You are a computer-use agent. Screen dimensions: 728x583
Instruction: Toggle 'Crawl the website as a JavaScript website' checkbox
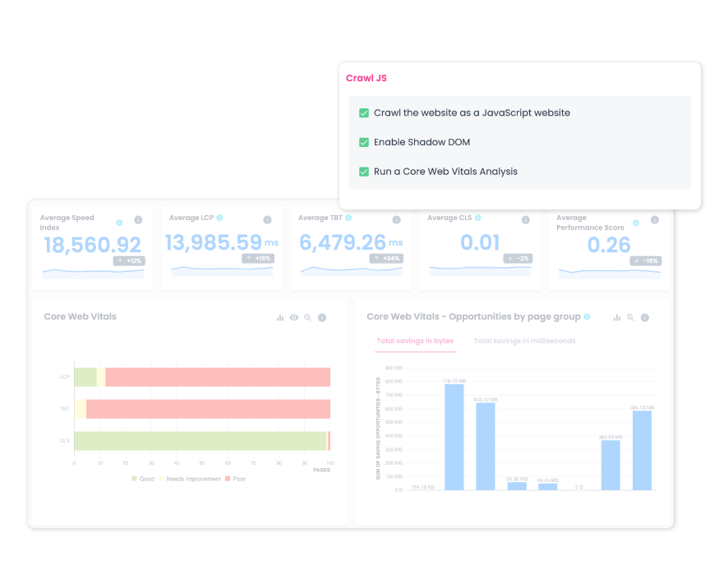coord(364,112)
